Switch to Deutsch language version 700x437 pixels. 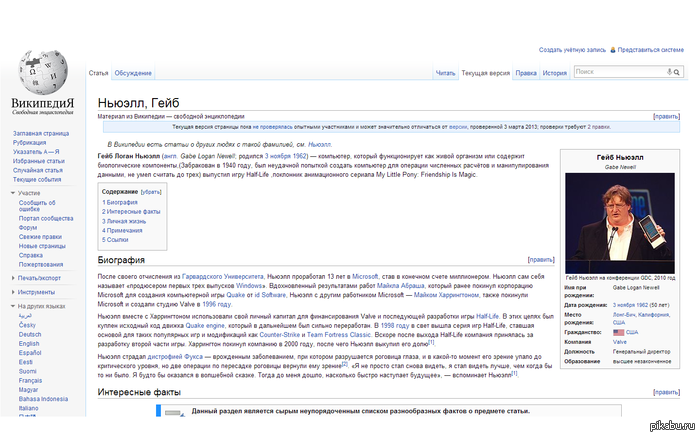pos(30,334)
